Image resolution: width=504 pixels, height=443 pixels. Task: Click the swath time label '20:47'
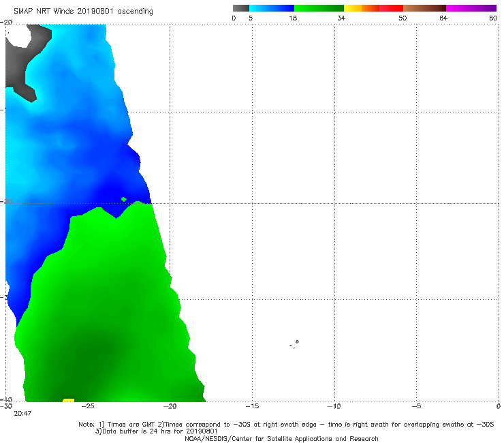pyautogui.click(x=22, y=414)
